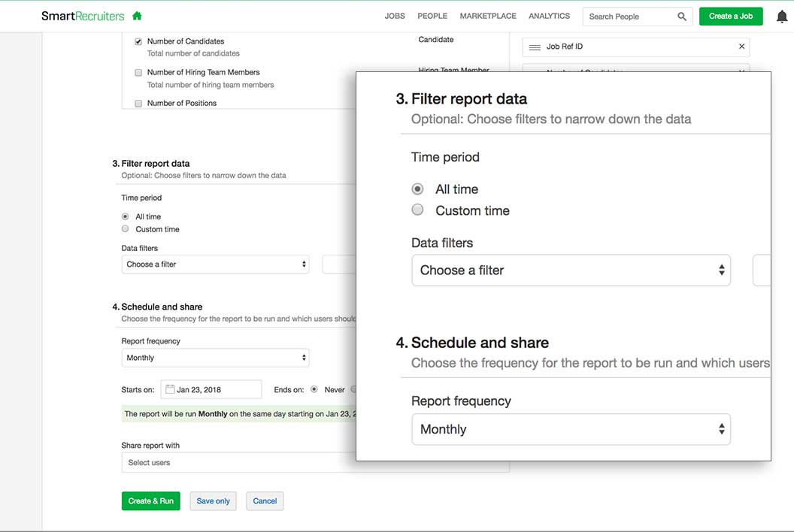Grab the Job Ref ID drag handle

coord(535,47)
